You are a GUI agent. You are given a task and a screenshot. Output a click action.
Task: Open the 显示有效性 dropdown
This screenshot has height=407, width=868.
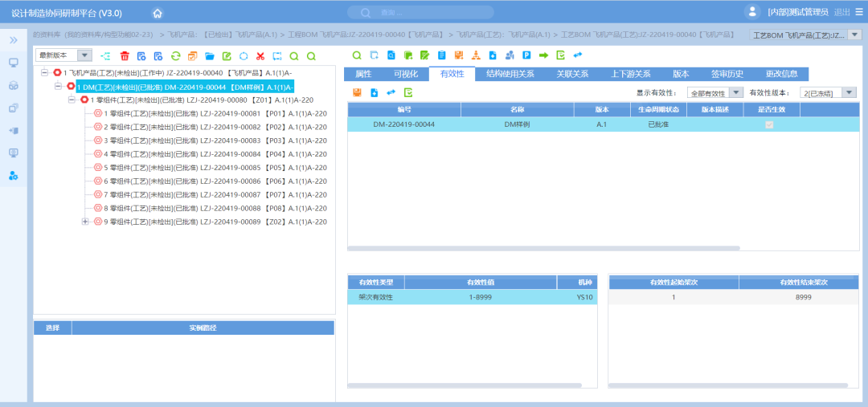click(735, 93)
